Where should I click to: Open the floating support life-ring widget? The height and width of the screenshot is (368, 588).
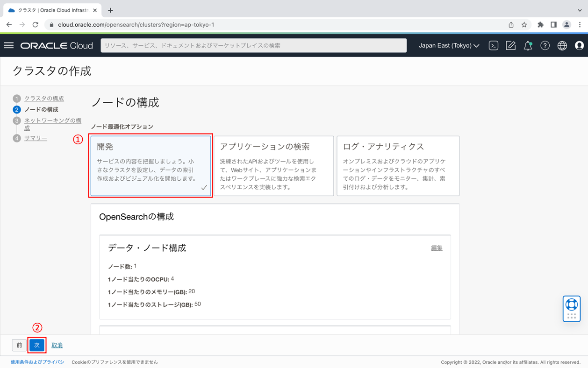coord(571,309)
